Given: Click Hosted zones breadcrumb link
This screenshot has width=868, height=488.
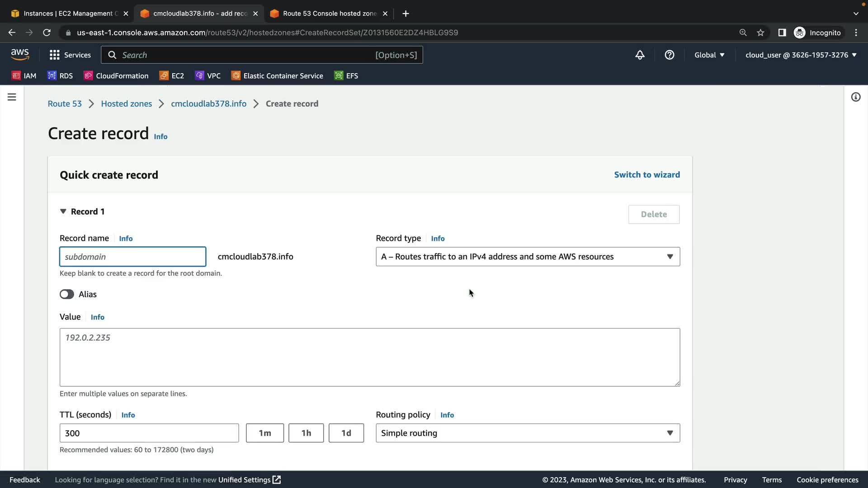Looking at the screenshot, I should tap(126, 103).
